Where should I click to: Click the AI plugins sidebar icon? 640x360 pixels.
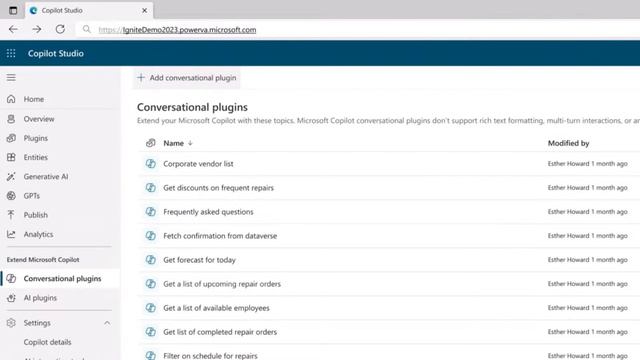click(x=11, y=298)
